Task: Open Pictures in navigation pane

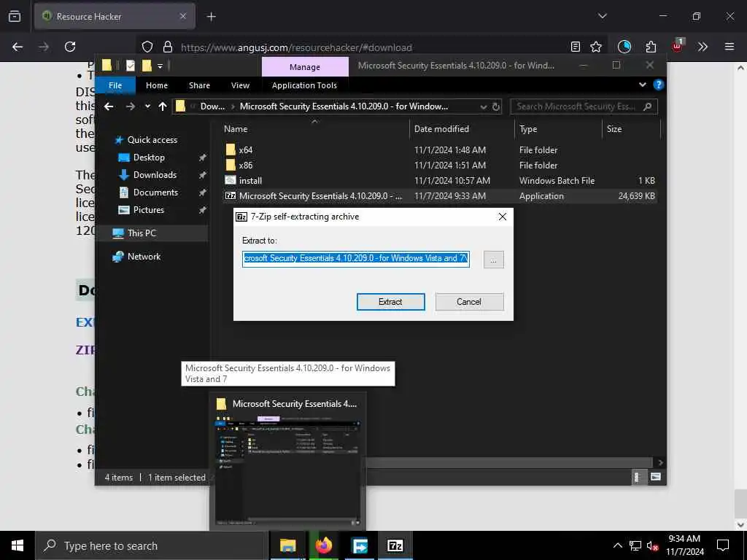Action: point(148,210)
